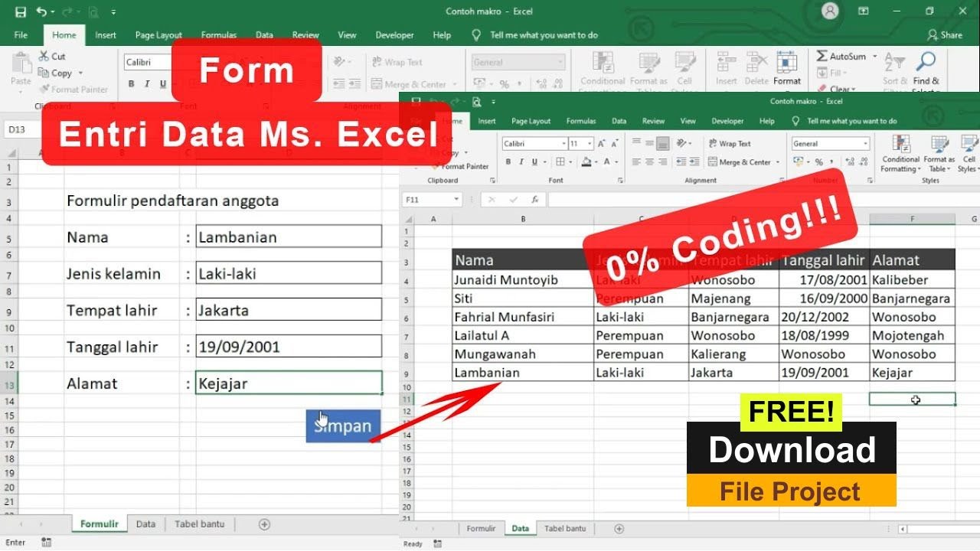The image size is (980, 551).
Task: Toggle Align Right in front window
Action: pos(663,162)
